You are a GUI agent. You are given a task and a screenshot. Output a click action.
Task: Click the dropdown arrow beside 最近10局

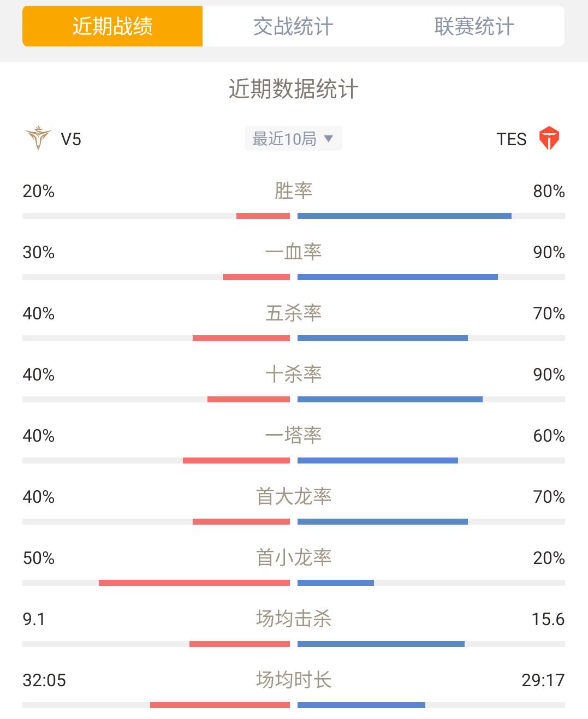328,139
